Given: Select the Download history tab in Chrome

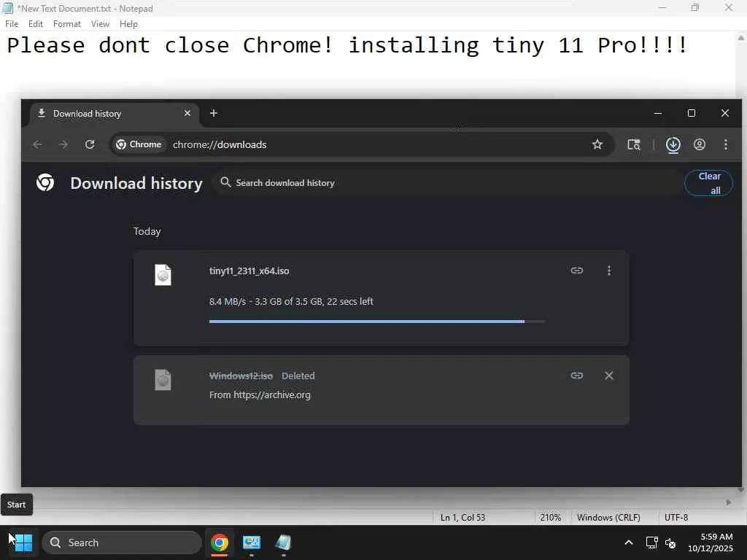Looking at the screenshot, I should tap(115, 113).
